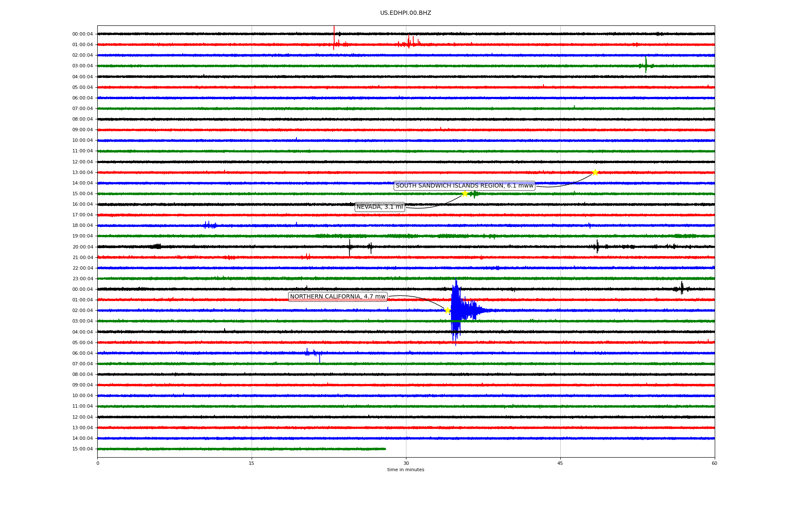Click the 'time in minutes' axis label

(406, 470)
